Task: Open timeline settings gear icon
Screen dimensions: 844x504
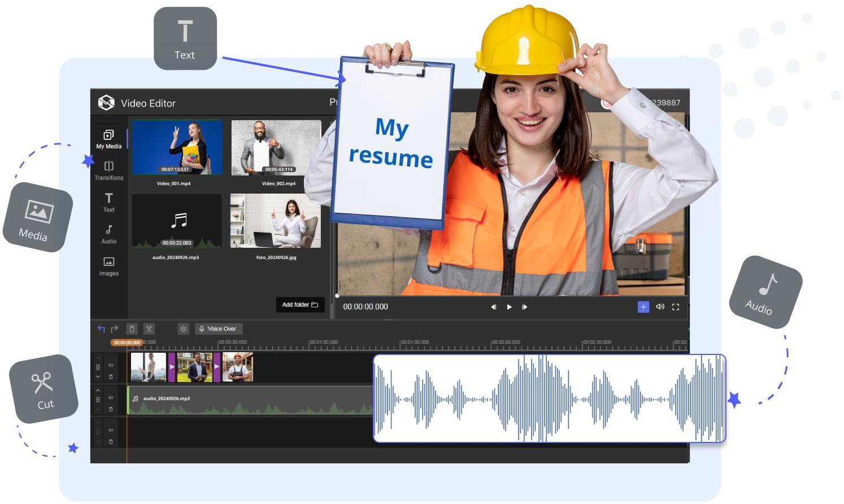Action: pos(183,329)
